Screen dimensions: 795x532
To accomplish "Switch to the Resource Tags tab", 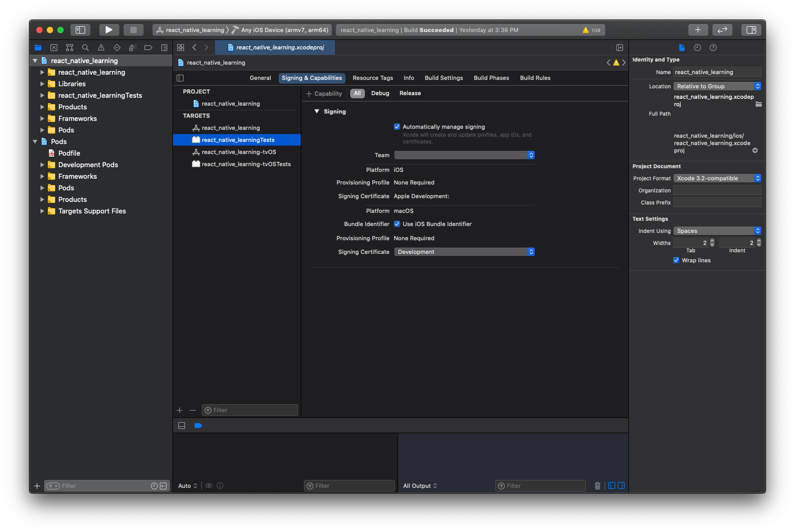I will pos(373,78).
